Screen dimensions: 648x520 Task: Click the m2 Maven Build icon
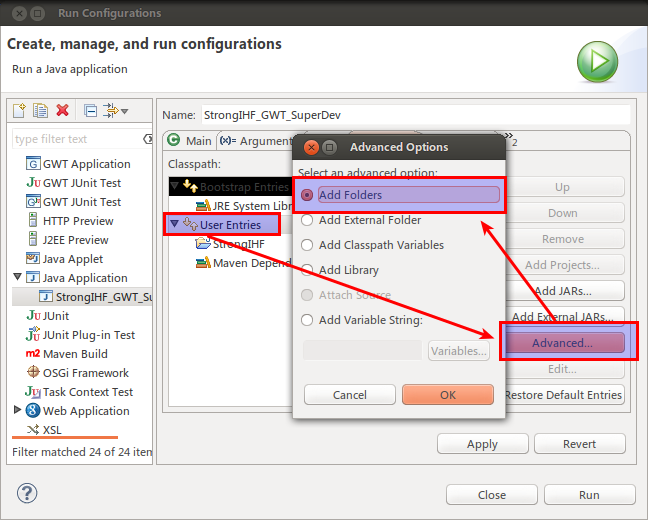click(x=33, y=354)
